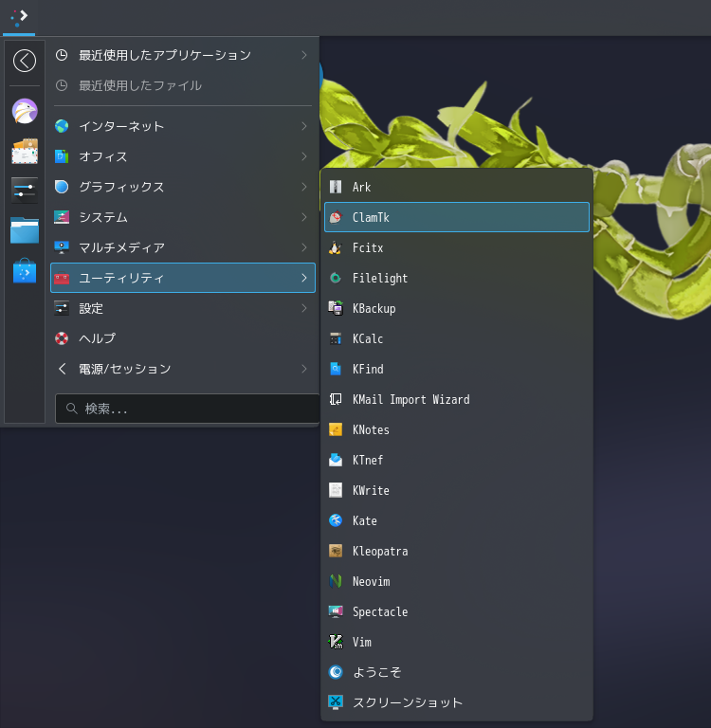
Task: Expand the グラフィックス category arrow
Action: (304, 187)
